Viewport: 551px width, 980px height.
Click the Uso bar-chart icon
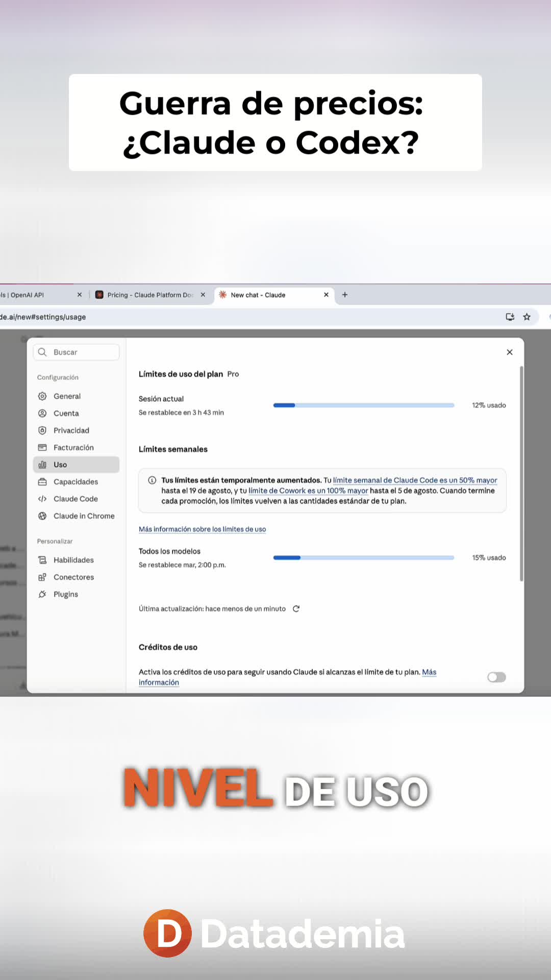42,464
